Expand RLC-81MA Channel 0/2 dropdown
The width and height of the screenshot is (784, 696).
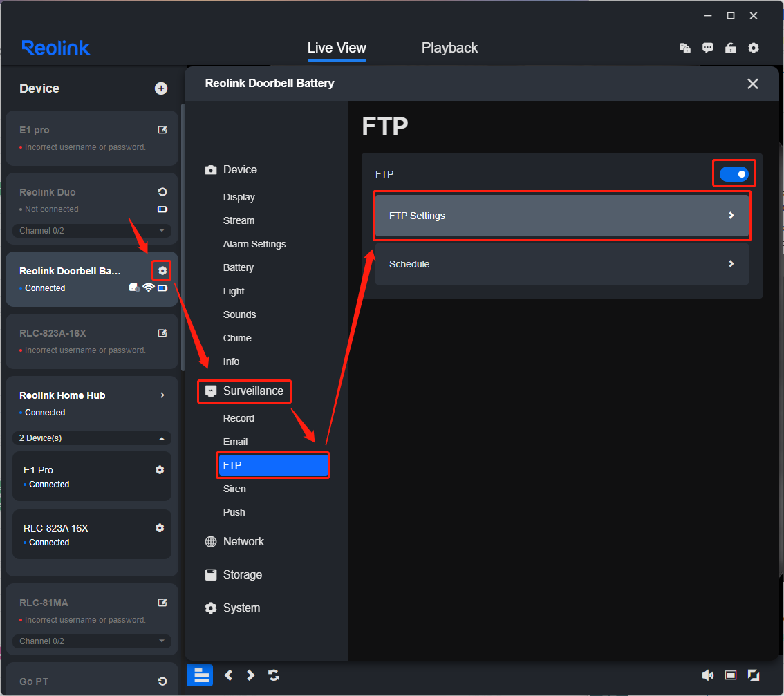point(91,641)
